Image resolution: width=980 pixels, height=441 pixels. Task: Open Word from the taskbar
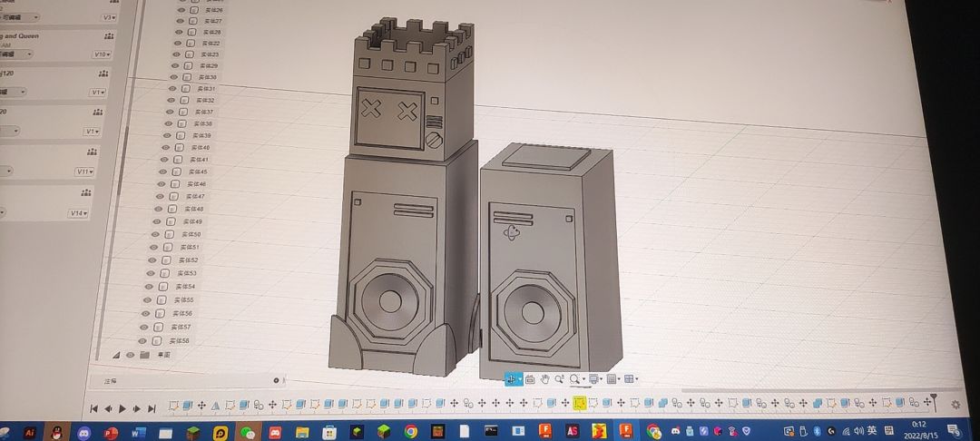coord(139,432)
